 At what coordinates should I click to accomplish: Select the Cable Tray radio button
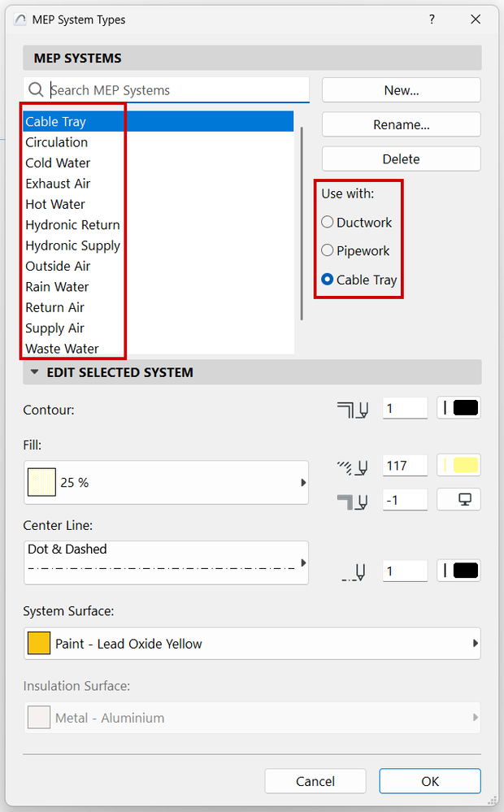tap(328, 280)
